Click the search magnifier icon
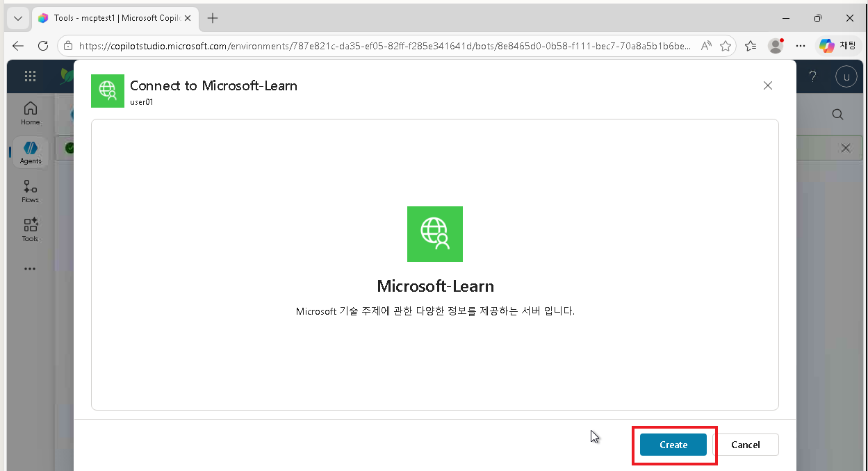The image size is (868, 471). click(x=838, y=115)
